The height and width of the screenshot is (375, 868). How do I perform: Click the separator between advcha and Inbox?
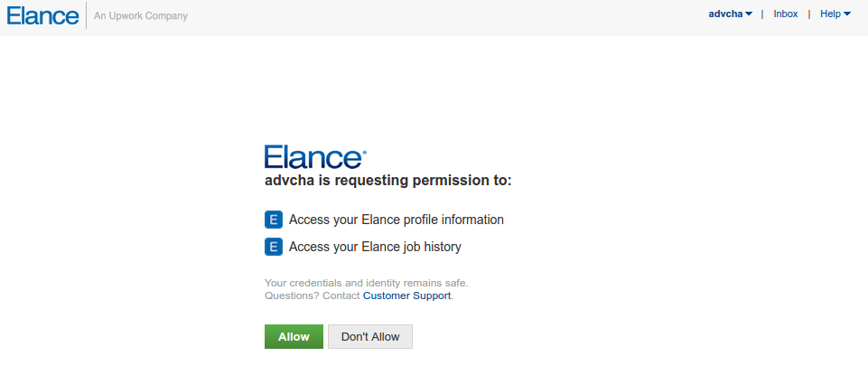click(x=762, y=14)
